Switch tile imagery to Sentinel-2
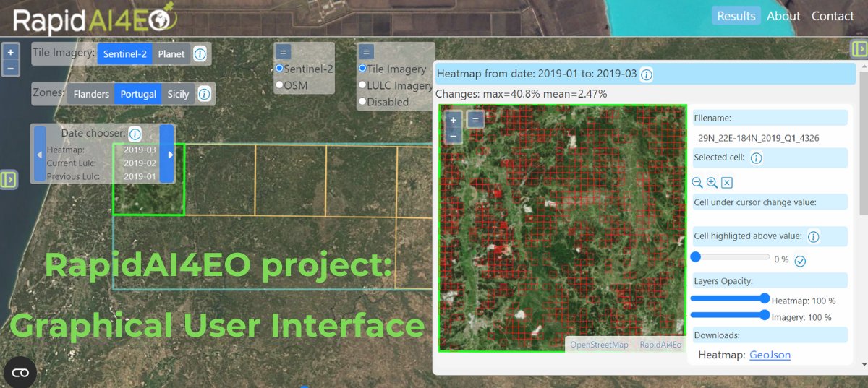The height and width of the screenshot is (388, 868). 125,54
